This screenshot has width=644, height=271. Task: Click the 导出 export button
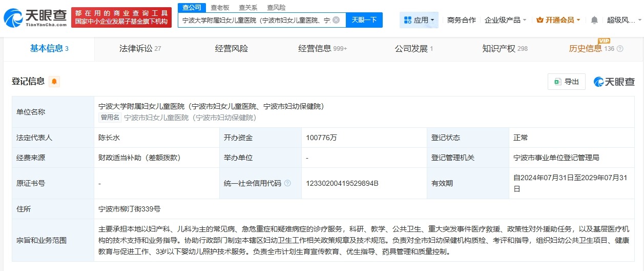[567, 82]
